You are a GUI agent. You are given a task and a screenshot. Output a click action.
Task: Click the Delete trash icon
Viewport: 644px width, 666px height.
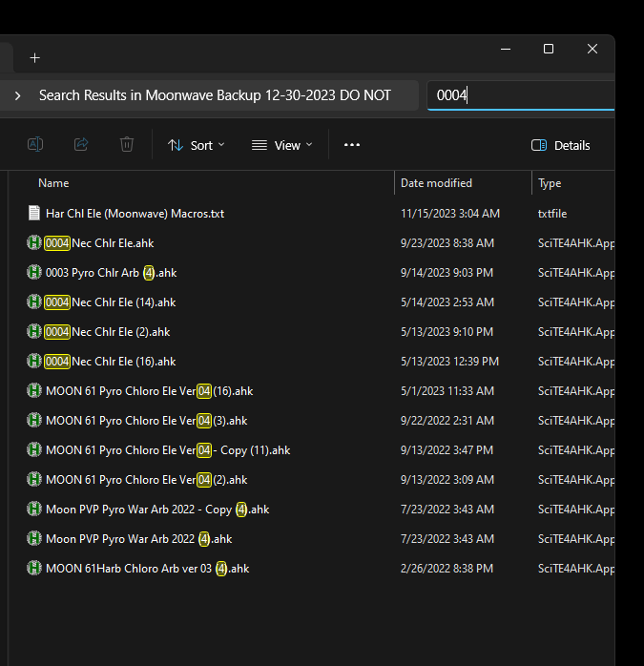click(x=127, y=144)
